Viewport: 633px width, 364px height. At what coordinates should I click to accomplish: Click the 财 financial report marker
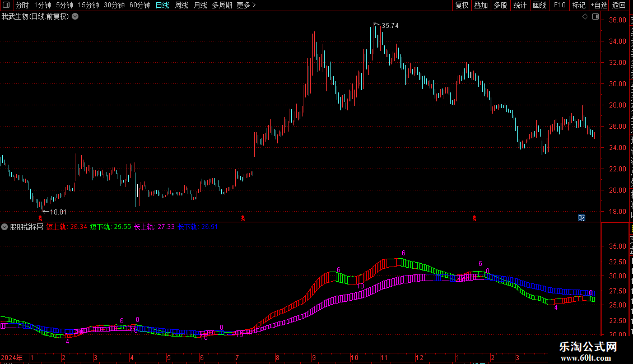pyautogui.click(x=581, y=217)
